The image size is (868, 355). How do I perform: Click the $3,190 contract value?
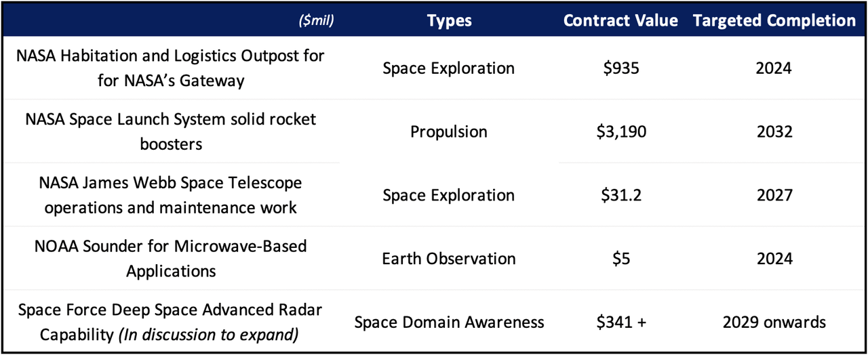tap(620, 131)
